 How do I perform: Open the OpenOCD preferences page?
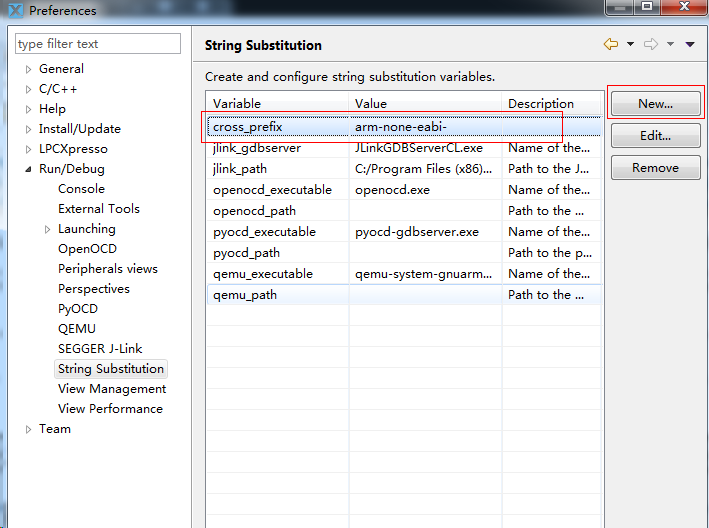(87, 249)
